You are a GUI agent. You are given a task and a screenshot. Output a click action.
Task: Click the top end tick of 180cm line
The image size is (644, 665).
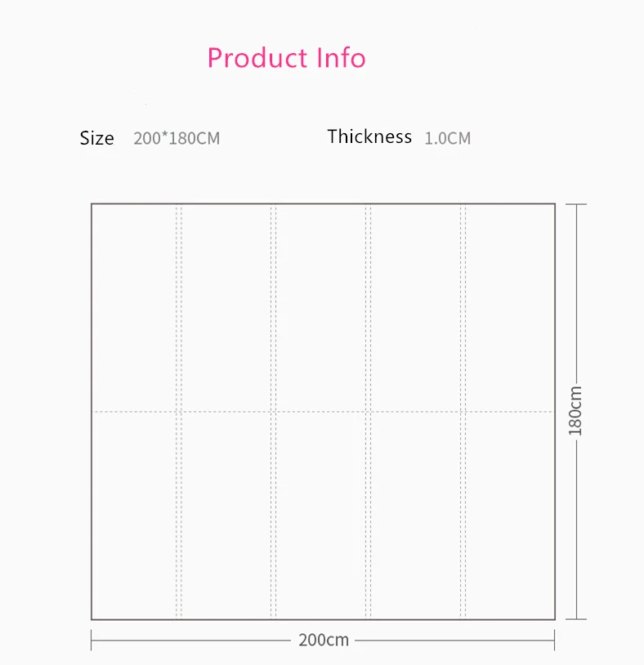[576, 204]
